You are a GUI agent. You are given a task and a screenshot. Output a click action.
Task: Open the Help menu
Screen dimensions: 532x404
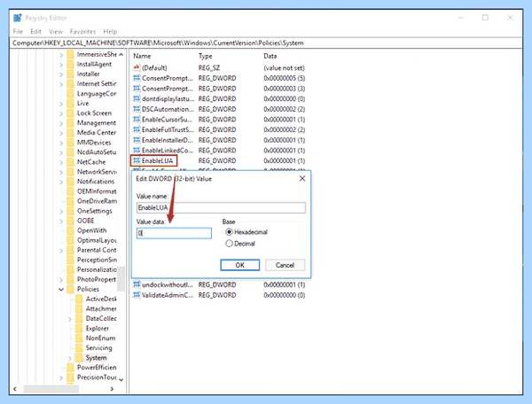[x=110, y=32]
